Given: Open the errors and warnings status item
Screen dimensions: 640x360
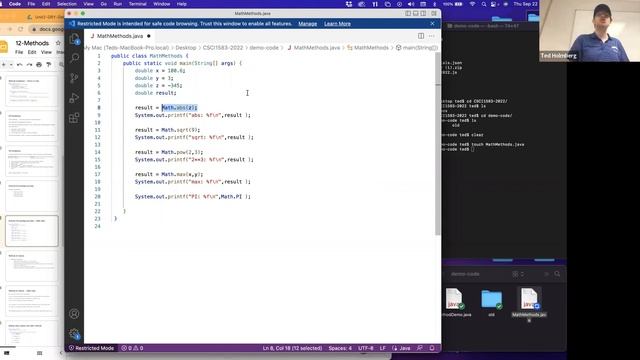Looking at the screenshot, I should pyautogui.click(x=132, y=348).
